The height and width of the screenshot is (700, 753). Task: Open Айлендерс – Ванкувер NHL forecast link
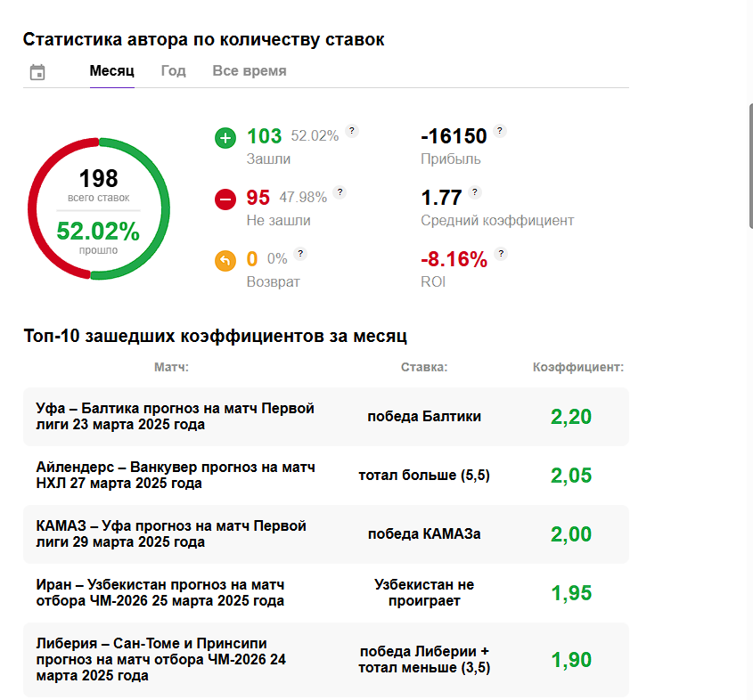tap(176, 476)
